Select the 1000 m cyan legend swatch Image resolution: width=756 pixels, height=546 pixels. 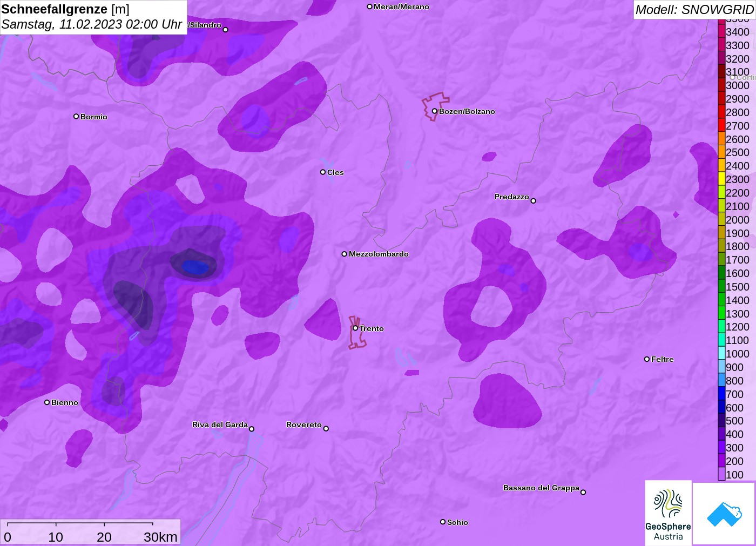pos(721,353)
